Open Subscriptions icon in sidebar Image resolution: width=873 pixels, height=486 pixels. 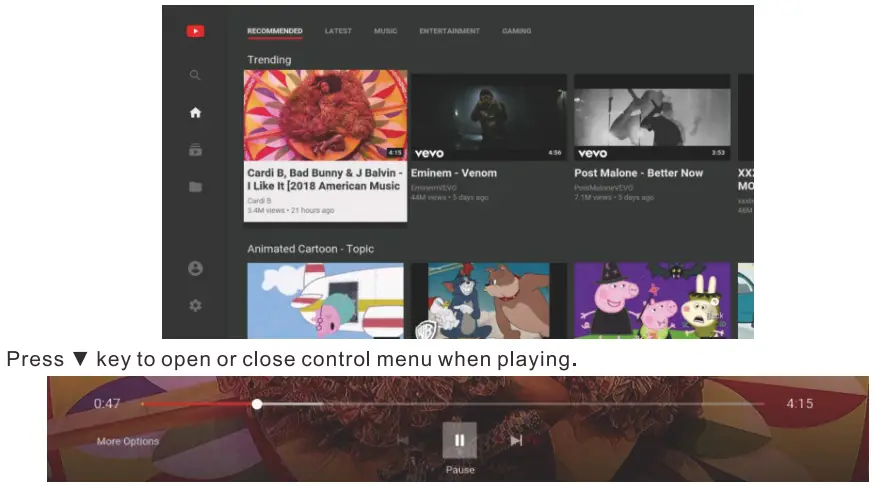click(195, 150)
